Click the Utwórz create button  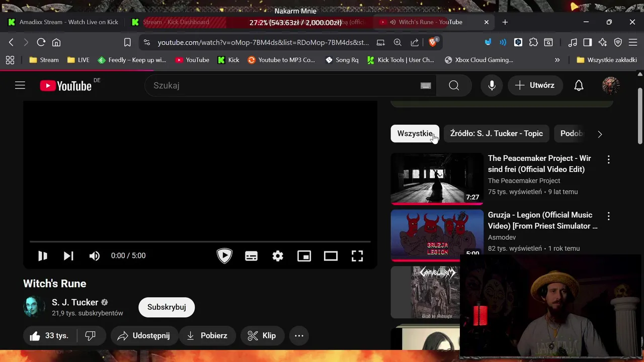point(535,85)
